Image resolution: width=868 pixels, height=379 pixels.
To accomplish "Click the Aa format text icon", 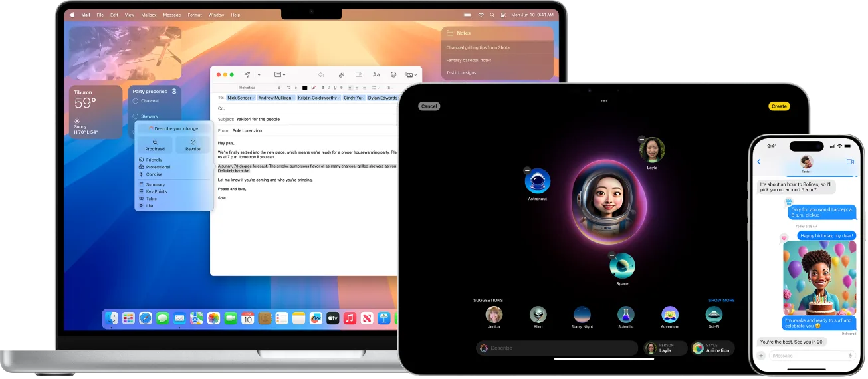I will [376, 75].
